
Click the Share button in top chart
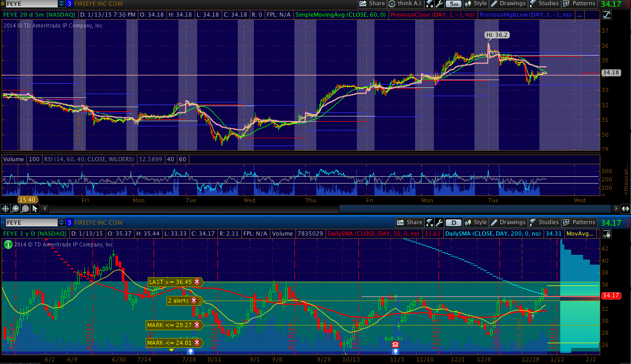373,4
